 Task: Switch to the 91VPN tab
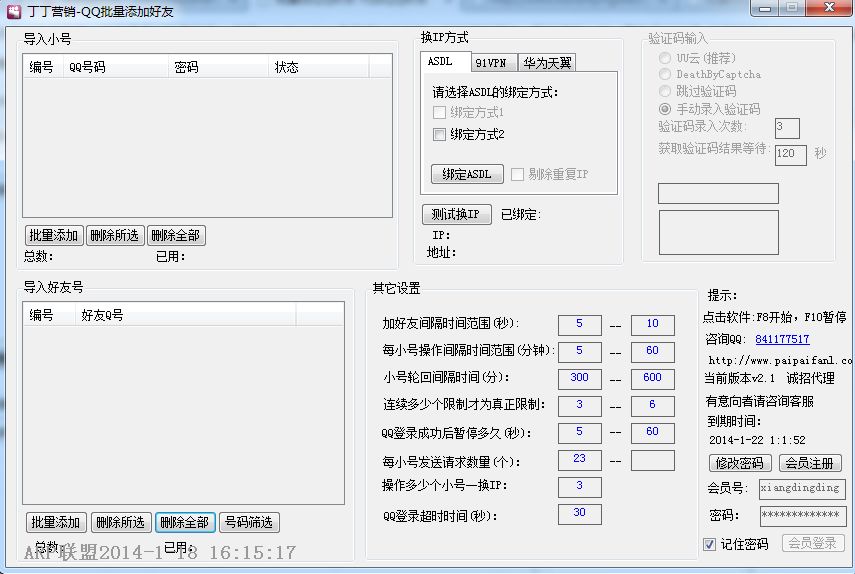(x=490, y=63)
